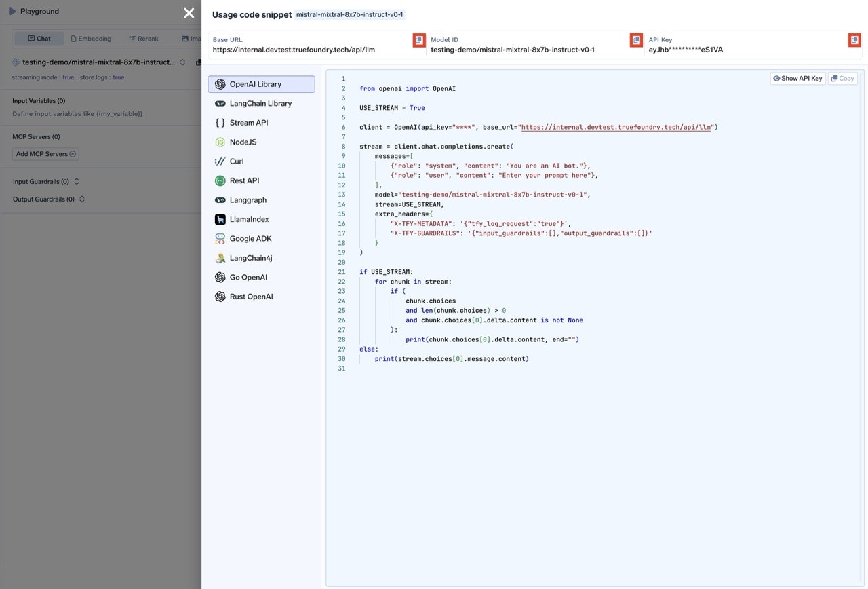Click the masked API key eyJhb**********eS1VA

(686, 50)
